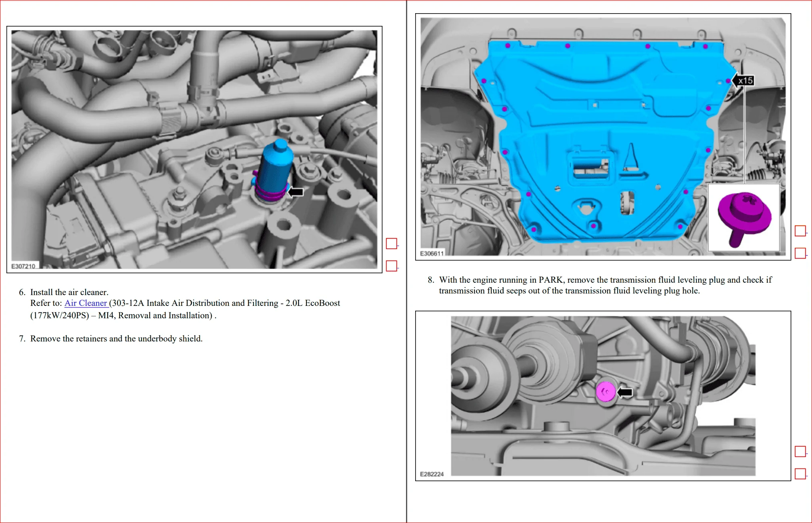Select text "303-12A Intake Air Distribution and Filtering"
This screenshot has width=812, height=523.
[x=195, y=303]
